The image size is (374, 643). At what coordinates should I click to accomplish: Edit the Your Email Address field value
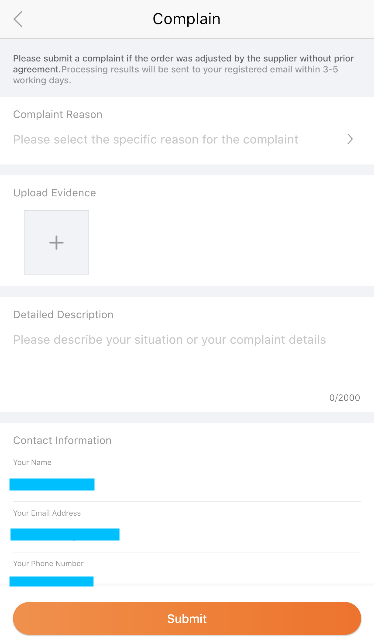point(65,534)
